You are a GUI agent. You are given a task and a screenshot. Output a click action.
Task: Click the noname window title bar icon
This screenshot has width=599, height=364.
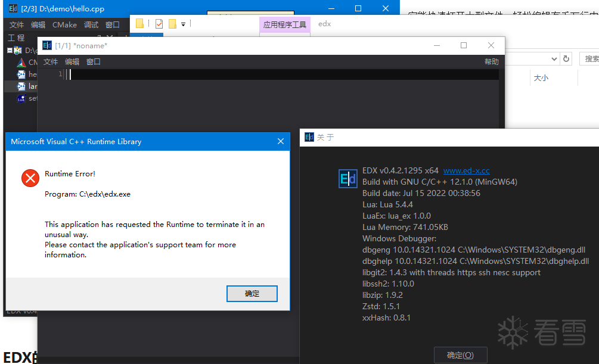click(47, 45)
